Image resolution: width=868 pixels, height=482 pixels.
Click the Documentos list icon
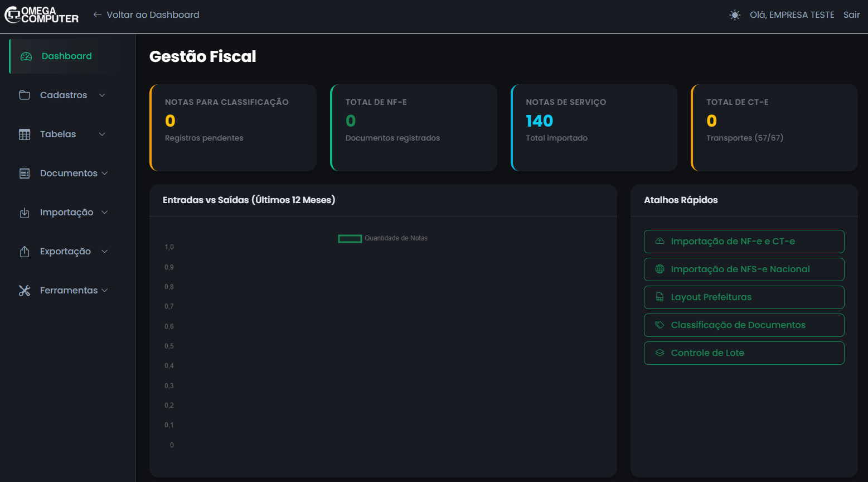pyautogui.click(x=25, y=173)
